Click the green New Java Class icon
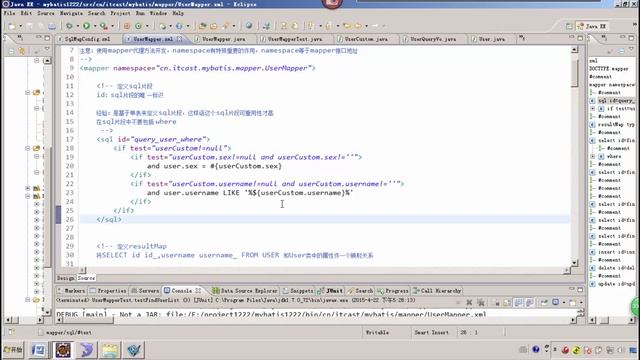Image resolution: width=640 pixels, height=360 pixels. pyautogui.click(x=138, y=26)
